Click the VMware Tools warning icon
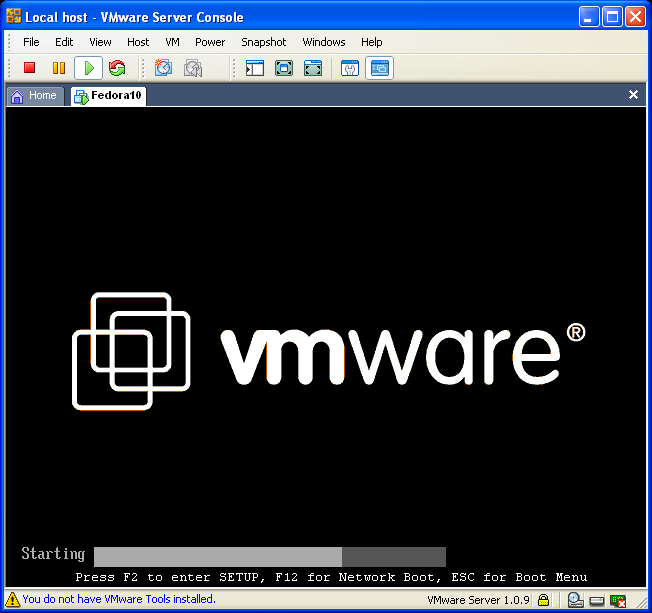This screenshot has height=613, width=652. point(12,599)
